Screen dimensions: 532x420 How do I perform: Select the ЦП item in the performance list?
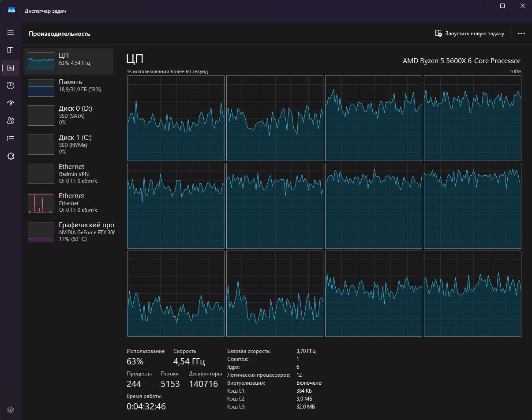(x=68, y=61)
